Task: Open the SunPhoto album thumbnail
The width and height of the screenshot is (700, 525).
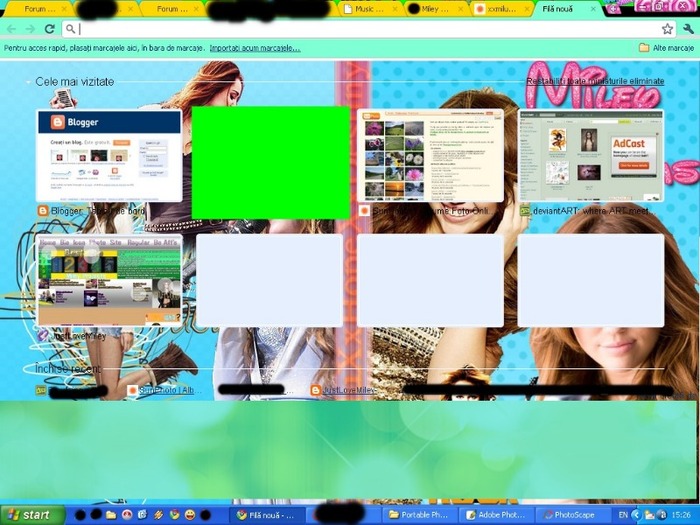Action: [x=431, y=156]
